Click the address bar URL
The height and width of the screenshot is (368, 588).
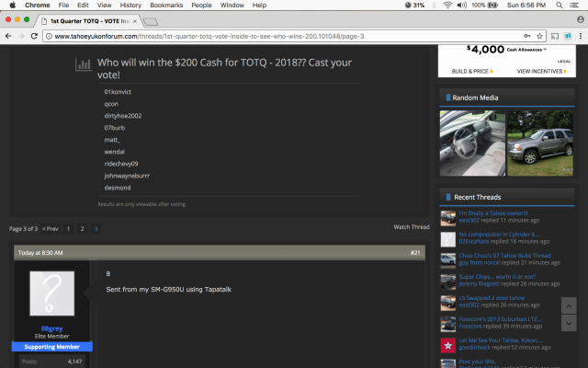pos(209,36)
